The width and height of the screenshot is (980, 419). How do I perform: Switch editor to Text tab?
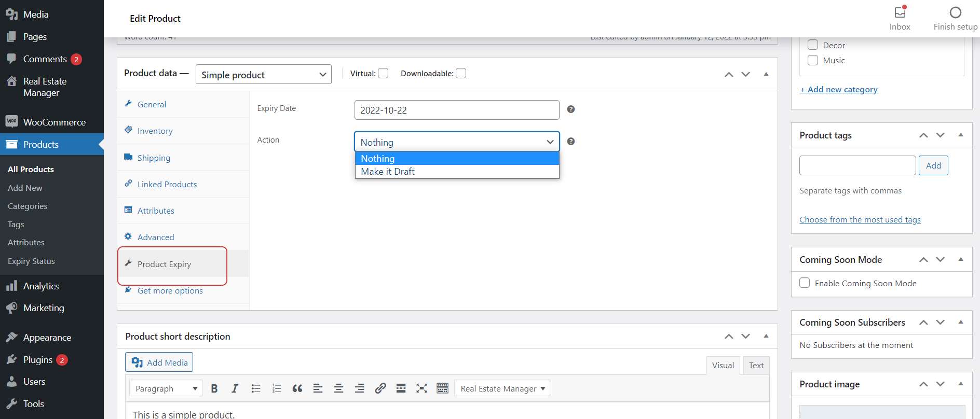(756, 365)
